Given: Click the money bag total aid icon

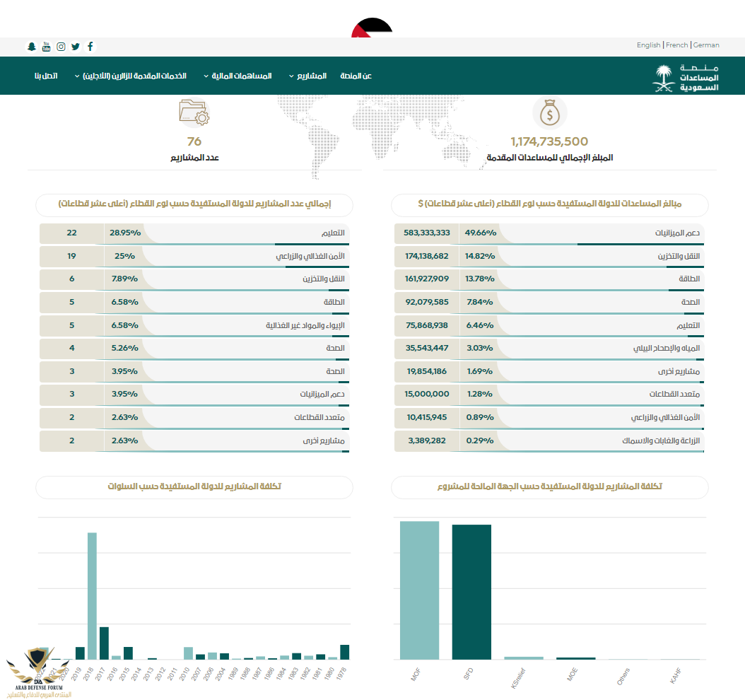Looking at the screenshot, I should pyautogui.click(x=549, y=113).
